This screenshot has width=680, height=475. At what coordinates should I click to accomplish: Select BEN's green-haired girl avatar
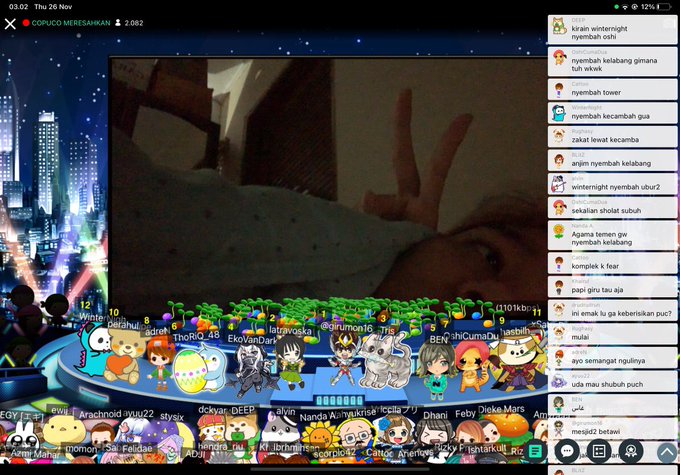[x=436, y=370]
